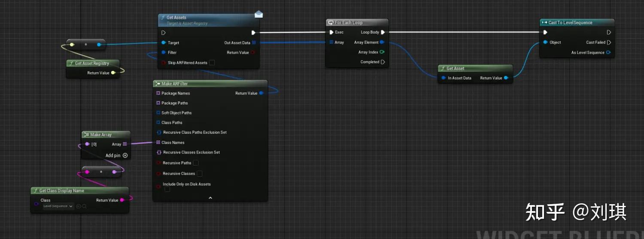Image resolution: width=644 pixels, height=239 pixels.
Task: Collapse Make ARFilter advanced pins chevron
Action: [x=210, y=198]
